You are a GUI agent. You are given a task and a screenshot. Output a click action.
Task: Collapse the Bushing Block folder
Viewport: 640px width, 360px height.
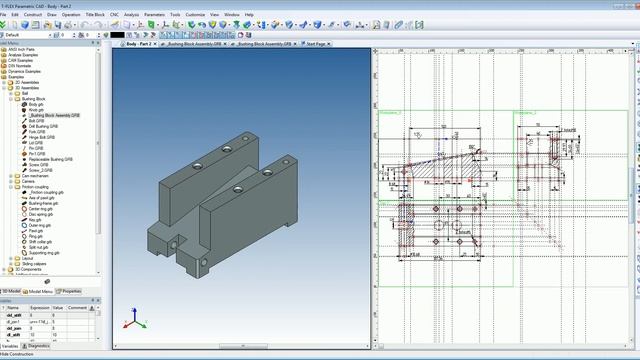click(x=11, y=99)
